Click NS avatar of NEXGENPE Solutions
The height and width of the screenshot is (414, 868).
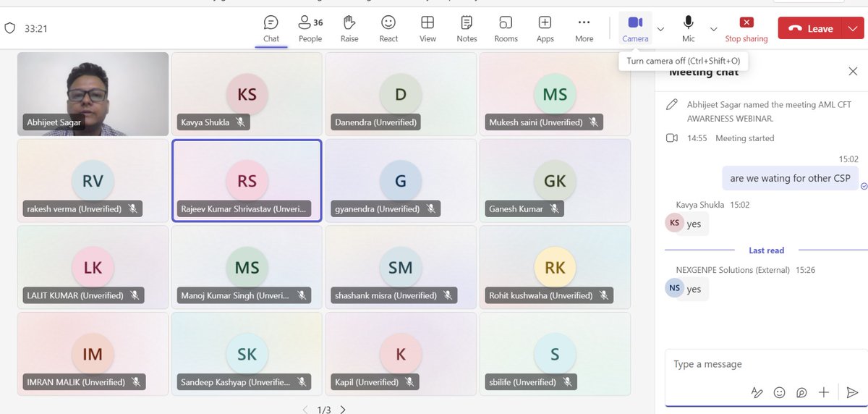[673, 288]
